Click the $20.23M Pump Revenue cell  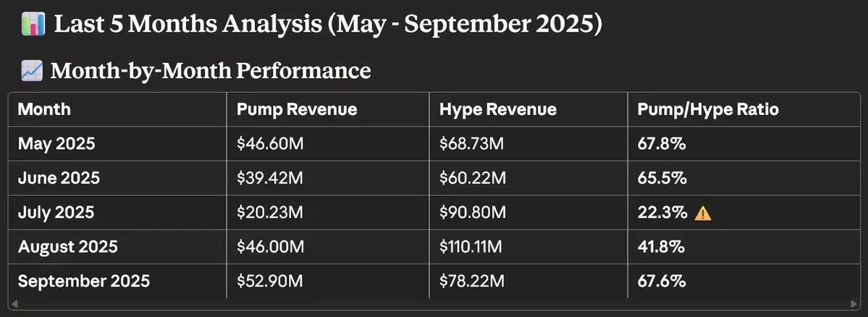pos(271,212)
